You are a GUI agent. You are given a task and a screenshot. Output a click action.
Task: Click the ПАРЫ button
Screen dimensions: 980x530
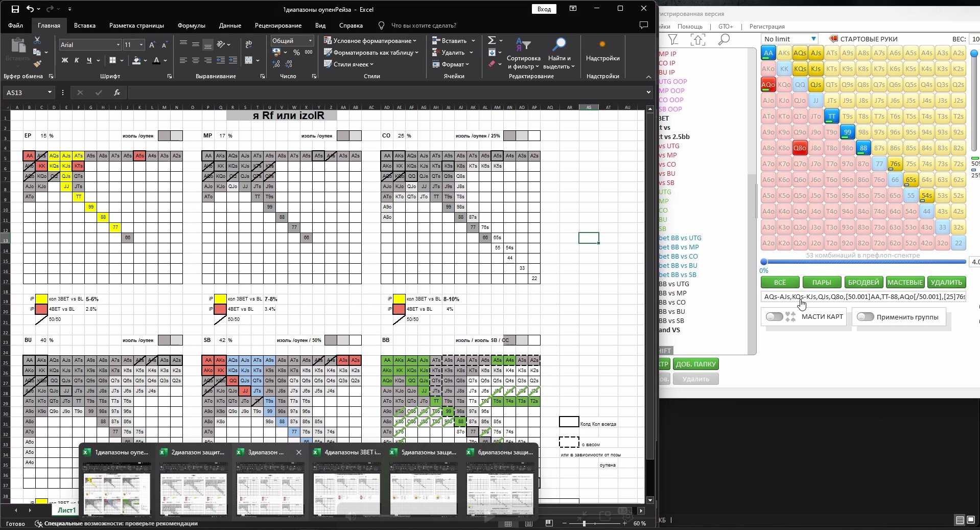pos(822,282)
